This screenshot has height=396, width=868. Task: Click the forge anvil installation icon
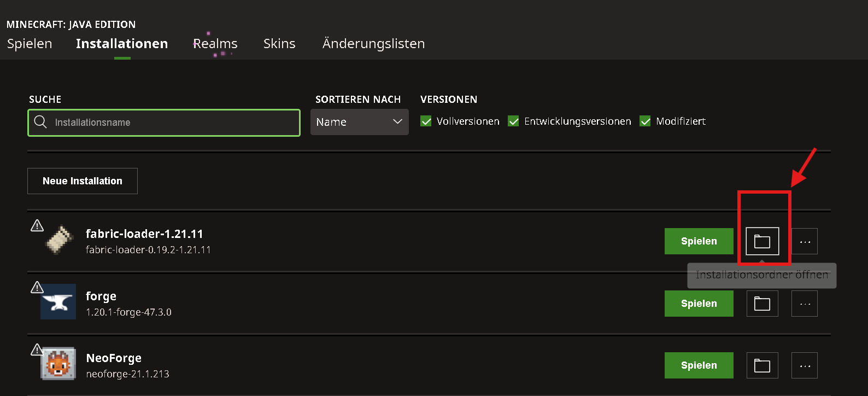pos(58,301)
